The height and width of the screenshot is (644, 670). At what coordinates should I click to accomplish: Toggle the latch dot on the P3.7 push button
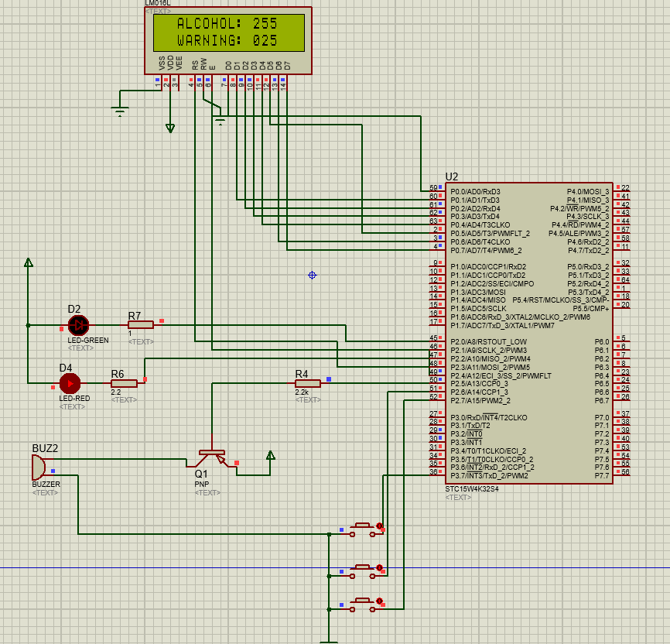pyautogui.click(x=379, y=526)
